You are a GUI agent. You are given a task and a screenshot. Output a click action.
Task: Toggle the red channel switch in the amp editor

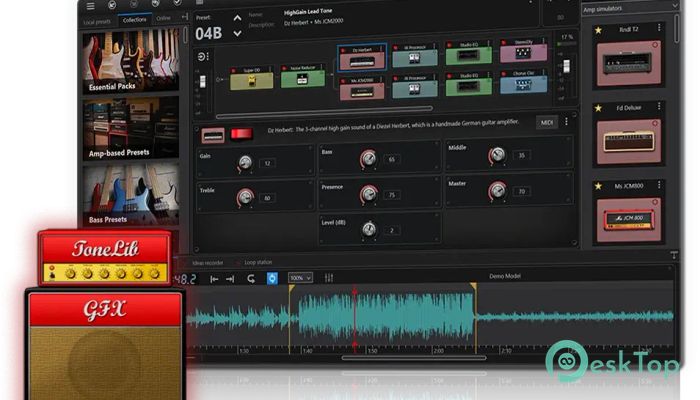(241, 133)
